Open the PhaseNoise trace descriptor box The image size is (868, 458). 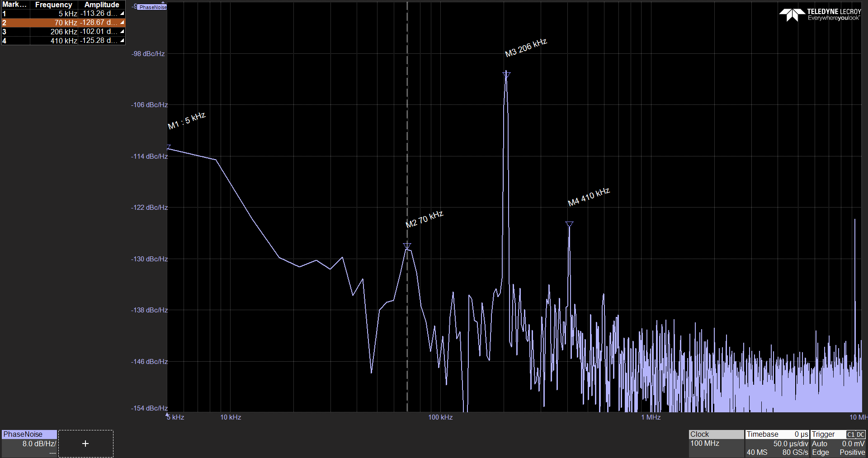click(29, 443)
